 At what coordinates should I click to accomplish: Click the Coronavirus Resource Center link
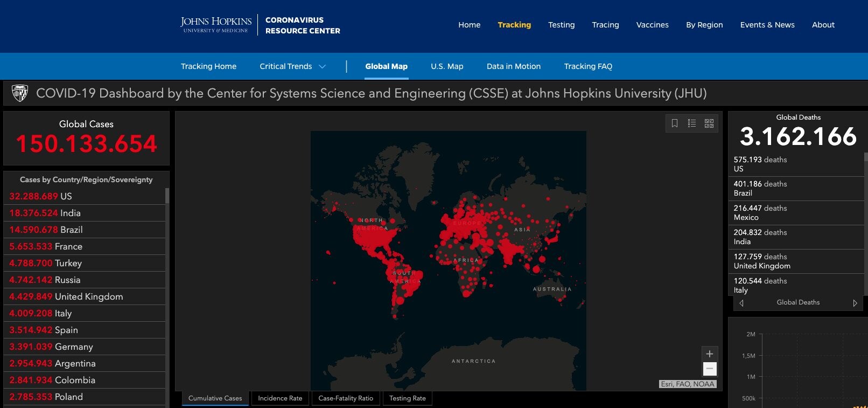[x=303, y=25]
